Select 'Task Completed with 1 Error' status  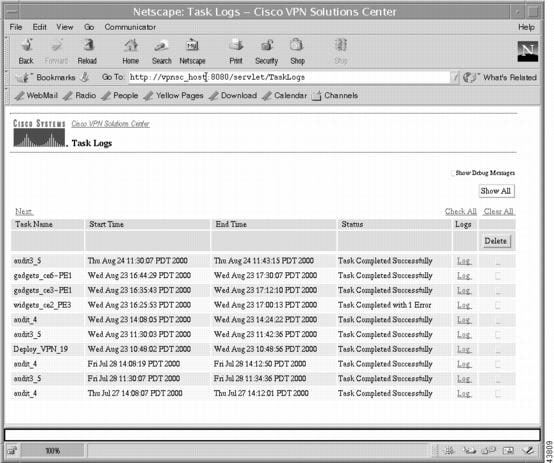tap(384, 305)
